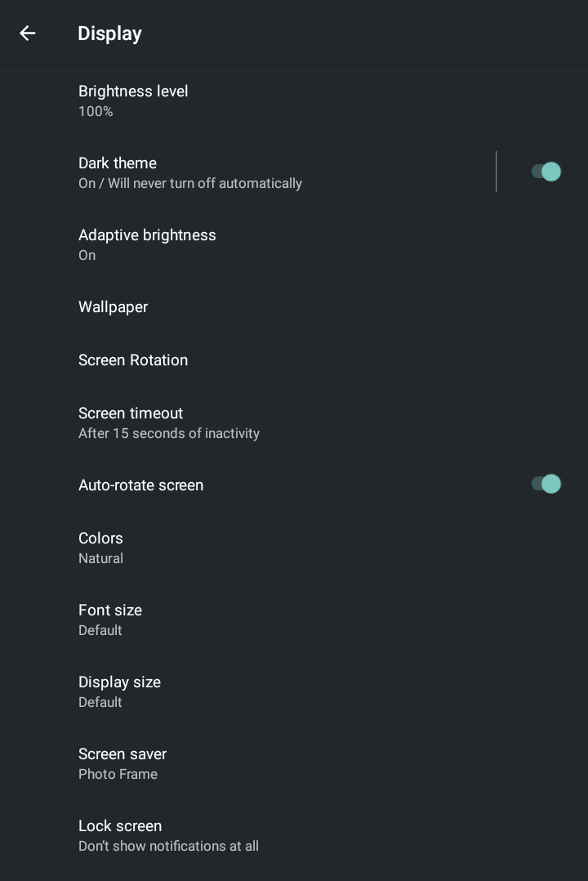Select the Wallpaper option
Screen dimensions: 588x881
coord(113,306)
